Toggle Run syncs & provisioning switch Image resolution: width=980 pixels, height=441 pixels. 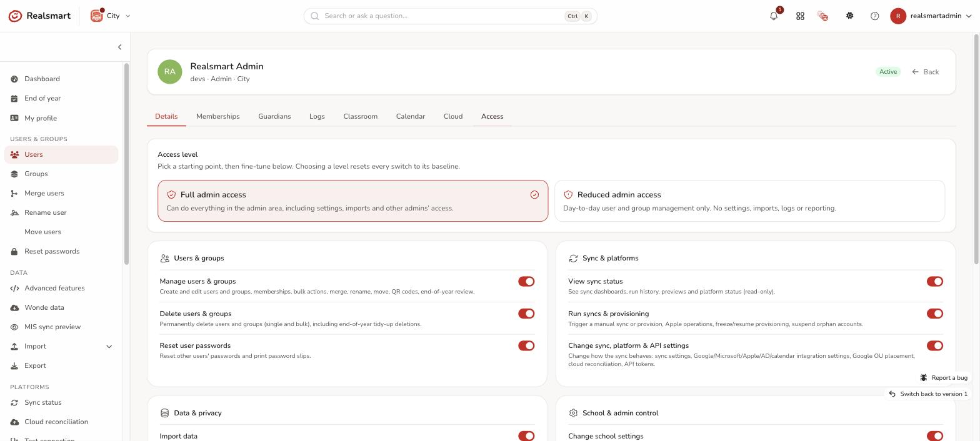(935, 314)
